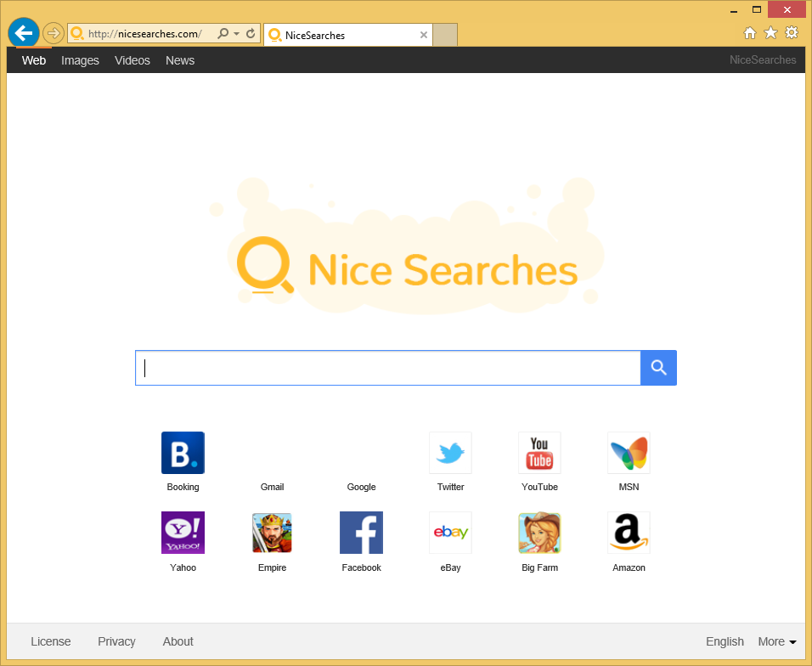Screen dimensions: 812x666
Task: Open the License footer link
Action: click(51, 641)
